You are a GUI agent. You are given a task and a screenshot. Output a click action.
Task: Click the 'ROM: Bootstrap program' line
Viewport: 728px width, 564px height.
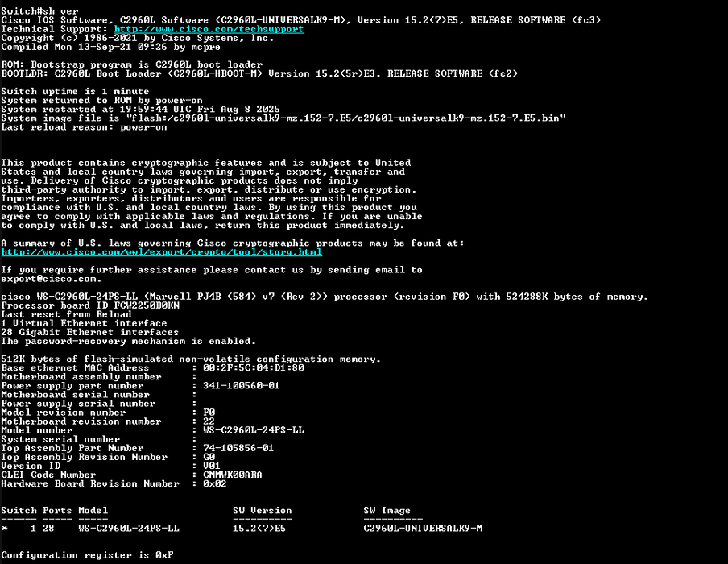[x=132, y=64]
